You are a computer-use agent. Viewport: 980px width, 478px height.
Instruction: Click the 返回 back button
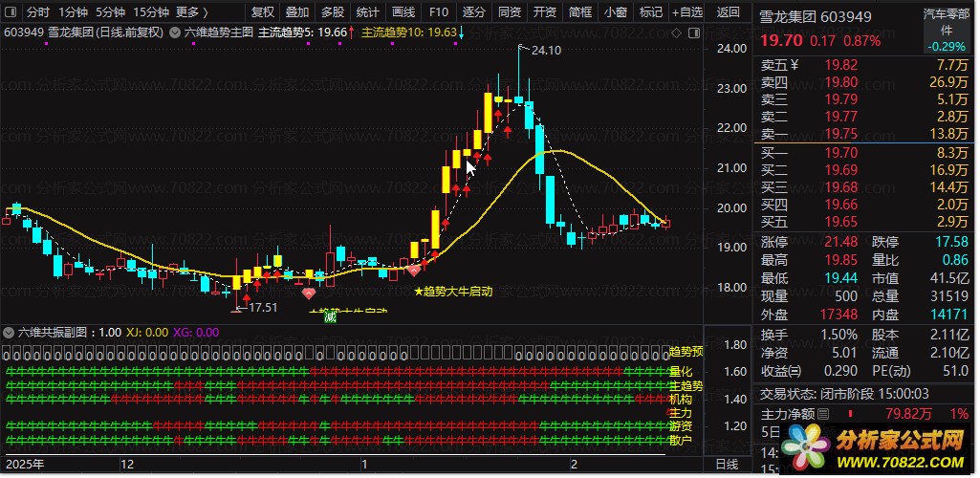pyautogui.click(x=729, y=11)
